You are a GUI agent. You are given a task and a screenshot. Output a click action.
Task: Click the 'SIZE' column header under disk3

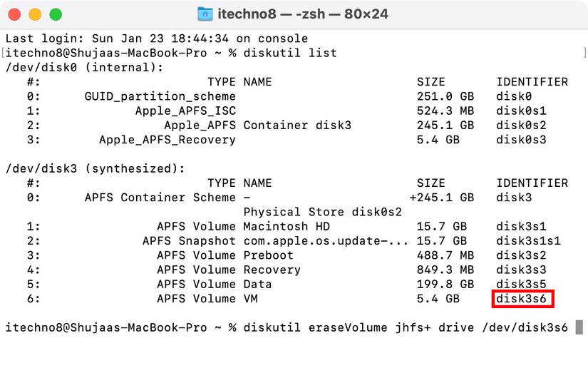tap(431, 183)
